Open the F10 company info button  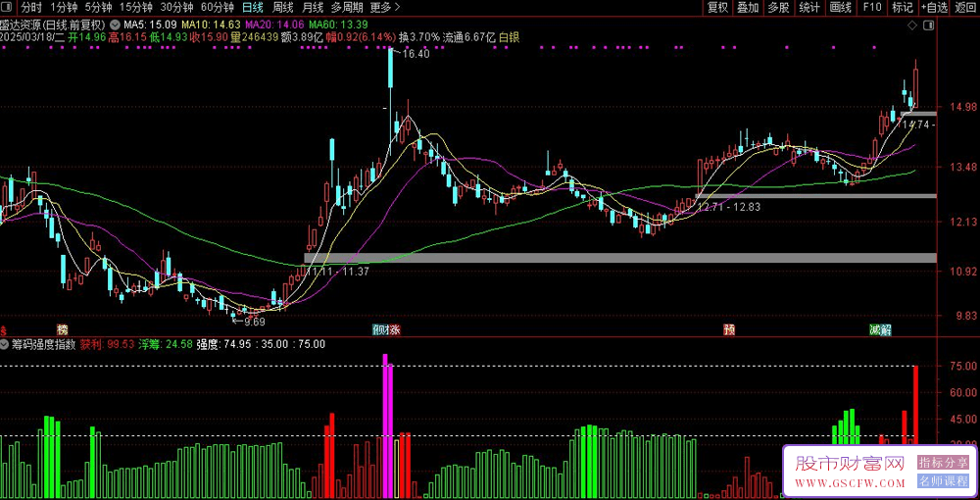pos(872,8)
